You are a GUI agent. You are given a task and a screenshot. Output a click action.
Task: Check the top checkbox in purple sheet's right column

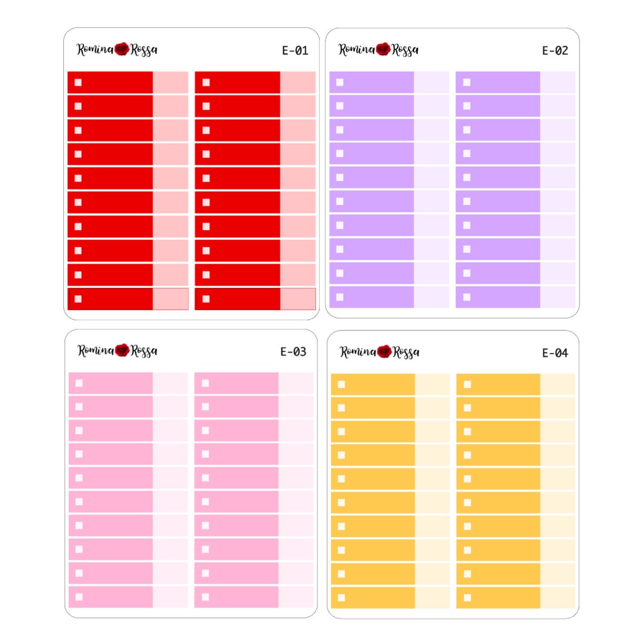click(x=467, y=82)
